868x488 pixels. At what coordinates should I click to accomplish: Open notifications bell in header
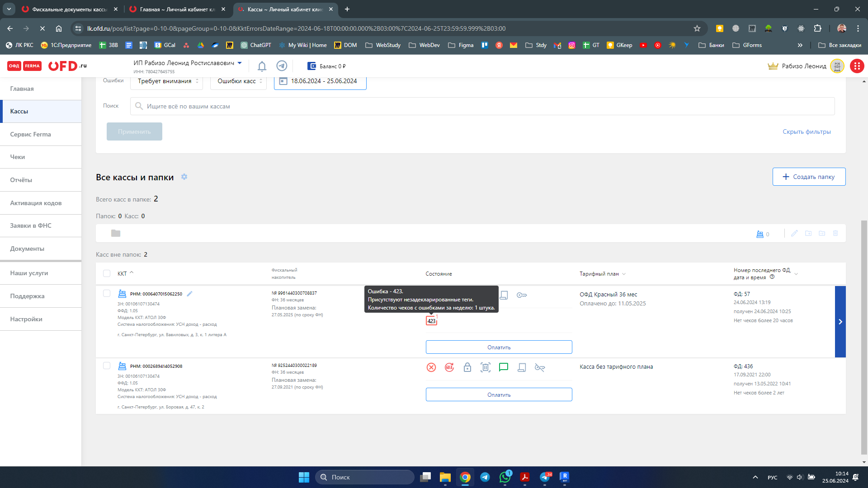262,66
